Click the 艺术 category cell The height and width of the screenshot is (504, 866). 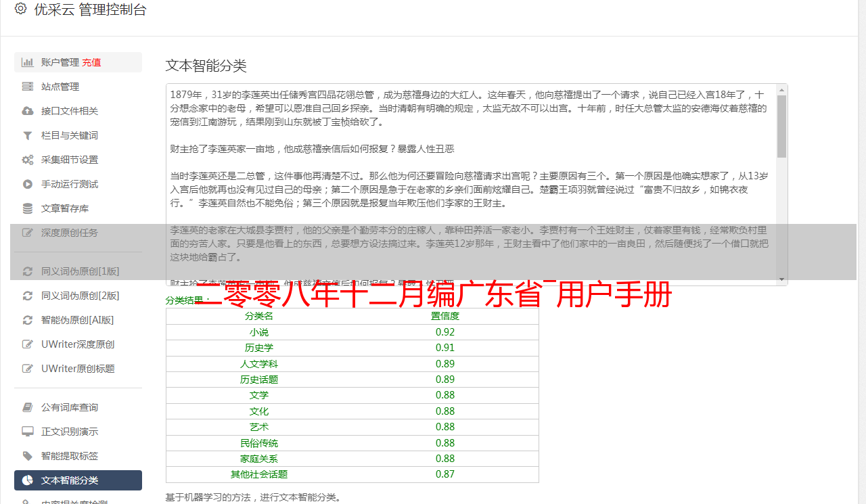pyautogui.click(x=259, y=427)
